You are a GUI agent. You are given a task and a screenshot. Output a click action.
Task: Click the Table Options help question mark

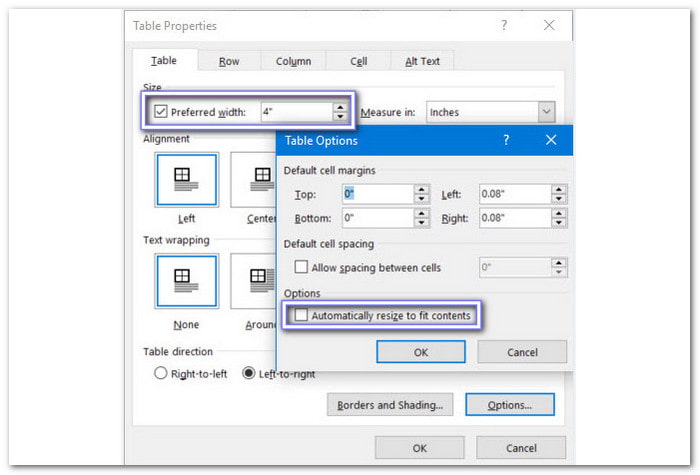tap(505, 141)
